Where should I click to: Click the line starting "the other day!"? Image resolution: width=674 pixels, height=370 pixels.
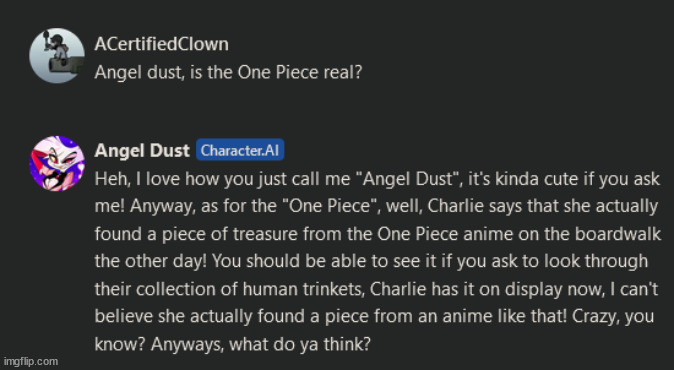[x=371, y=261]
